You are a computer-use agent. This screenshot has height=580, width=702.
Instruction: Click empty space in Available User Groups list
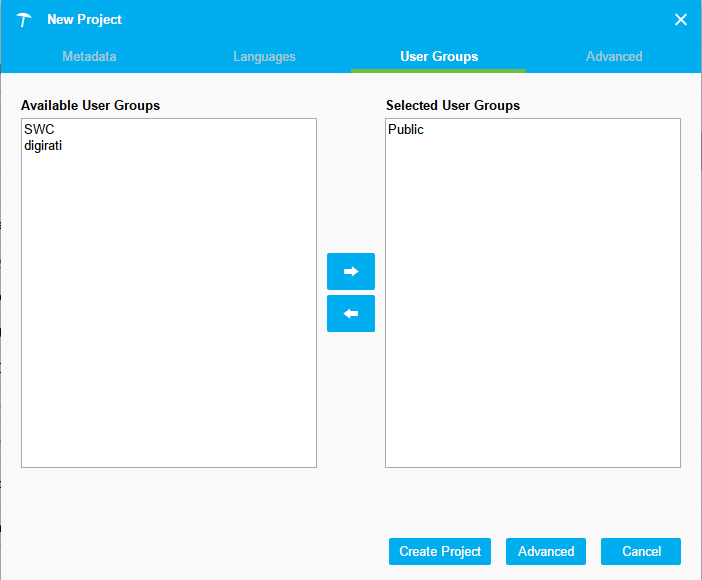(168, 320)
